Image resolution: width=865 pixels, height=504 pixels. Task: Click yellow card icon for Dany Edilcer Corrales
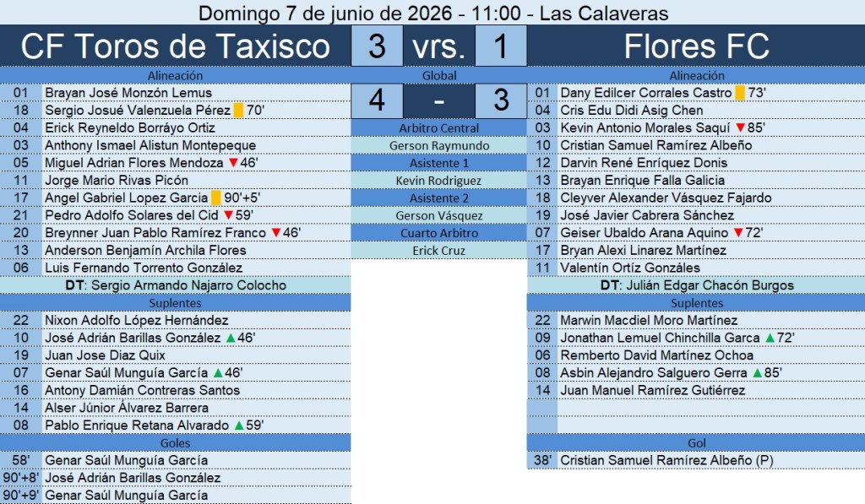tap(740, 93)
